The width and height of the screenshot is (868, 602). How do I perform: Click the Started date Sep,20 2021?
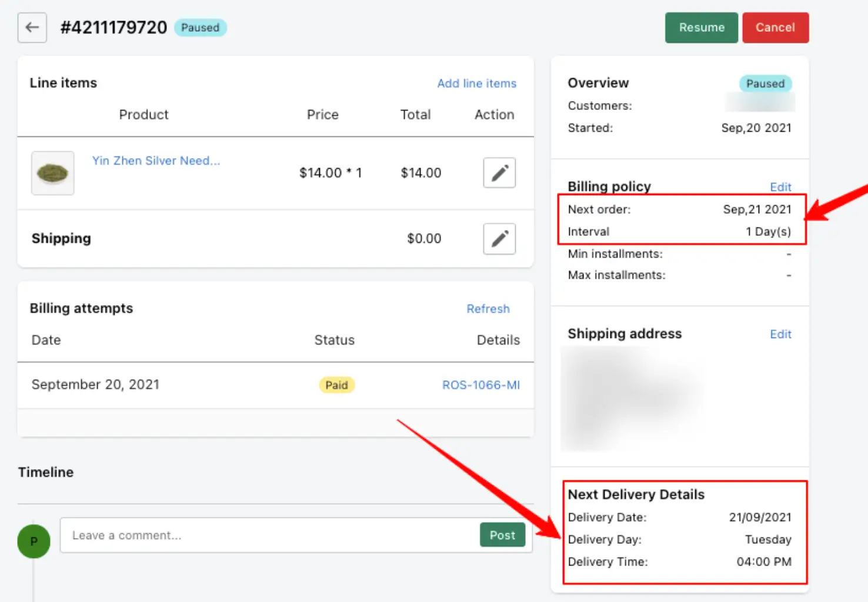tap(756, 128)
